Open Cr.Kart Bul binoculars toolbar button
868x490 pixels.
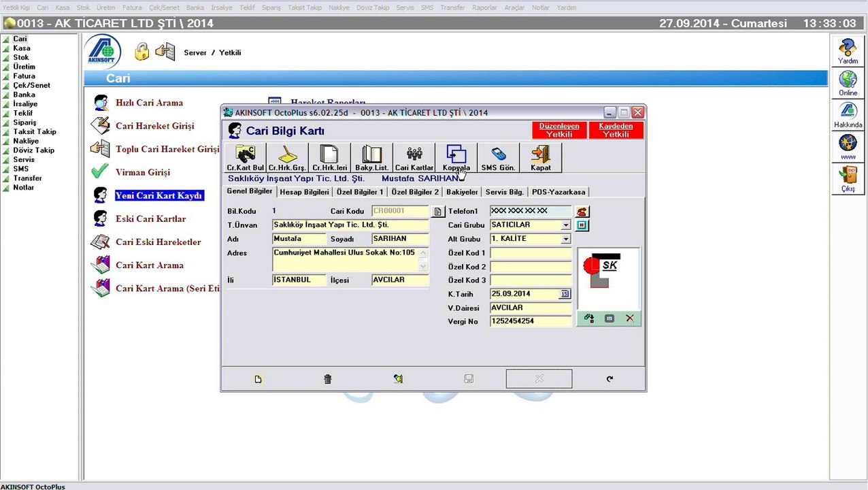[x=245, y=158]
